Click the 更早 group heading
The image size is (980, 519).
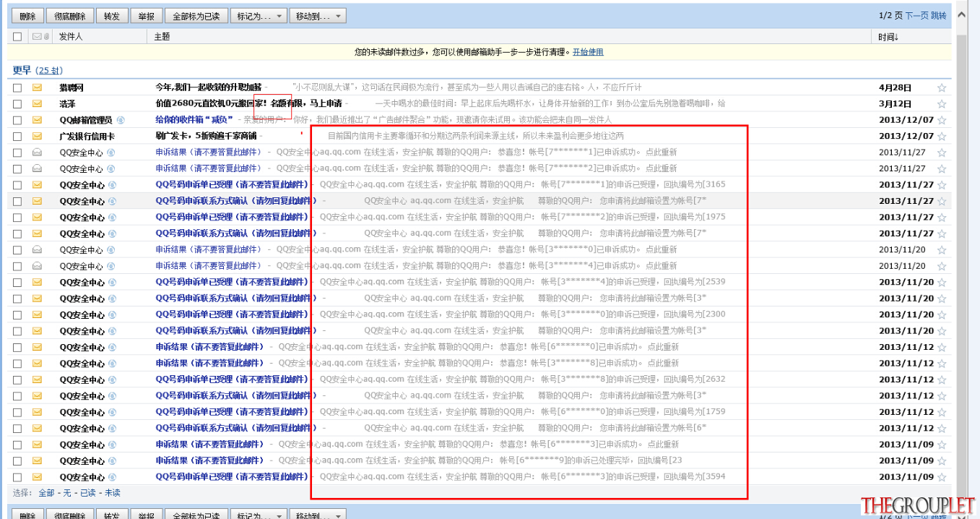click(x=22, y=71)
